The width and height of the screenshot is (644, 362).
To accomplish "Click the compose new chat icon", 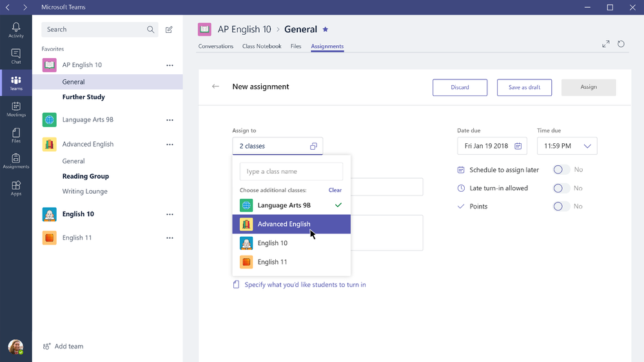I will click(x=169, y=30).
